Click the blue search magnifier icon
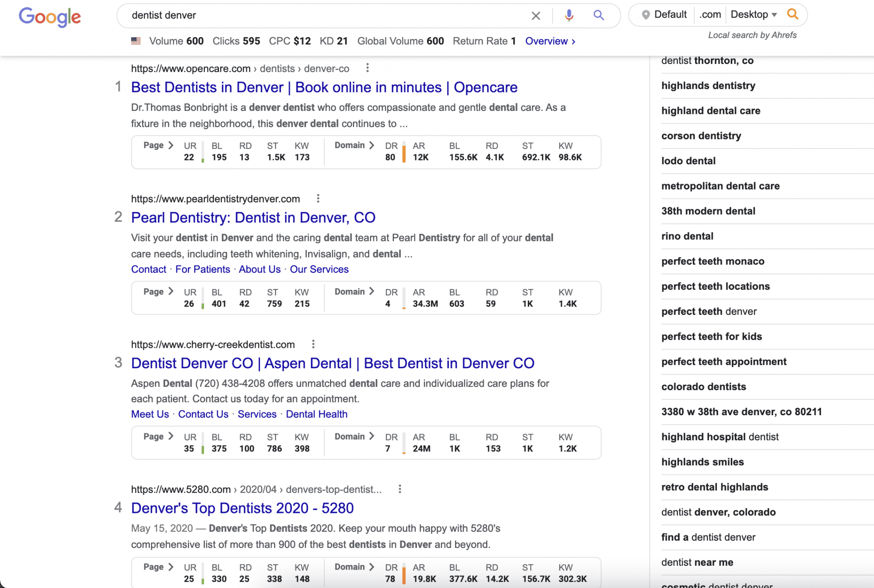 (x=599, y=15)
